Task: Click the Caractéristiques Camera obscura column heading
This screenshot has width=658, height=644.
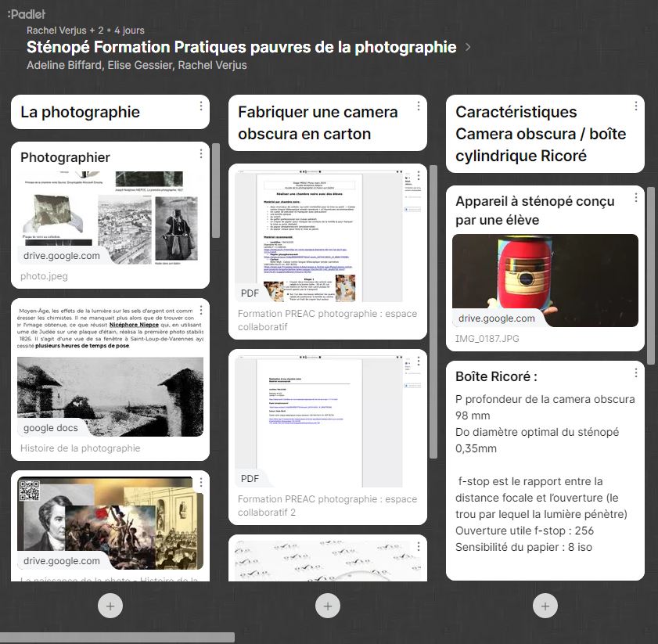Action: pyautogui.click(x=541, y=134)
